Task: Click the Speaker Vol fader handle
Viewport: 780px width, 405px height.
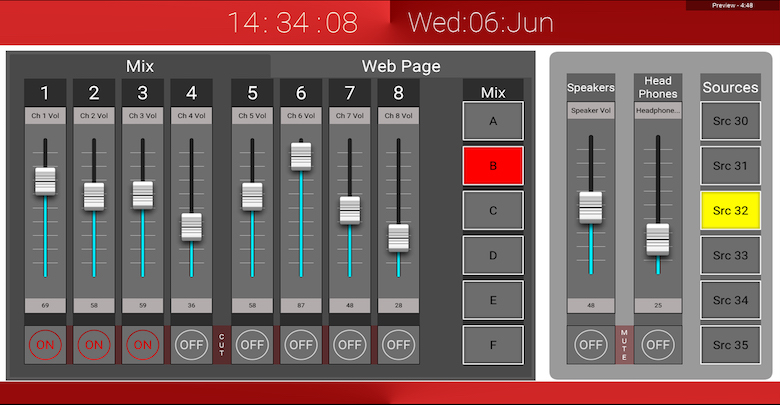Action: [x=591, y=206]
